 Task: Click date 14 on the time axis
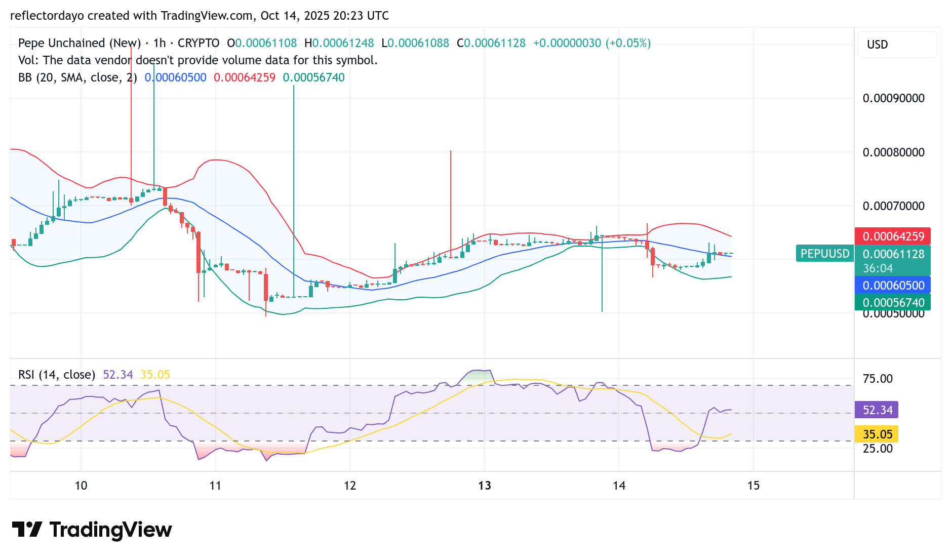[619, 486]
